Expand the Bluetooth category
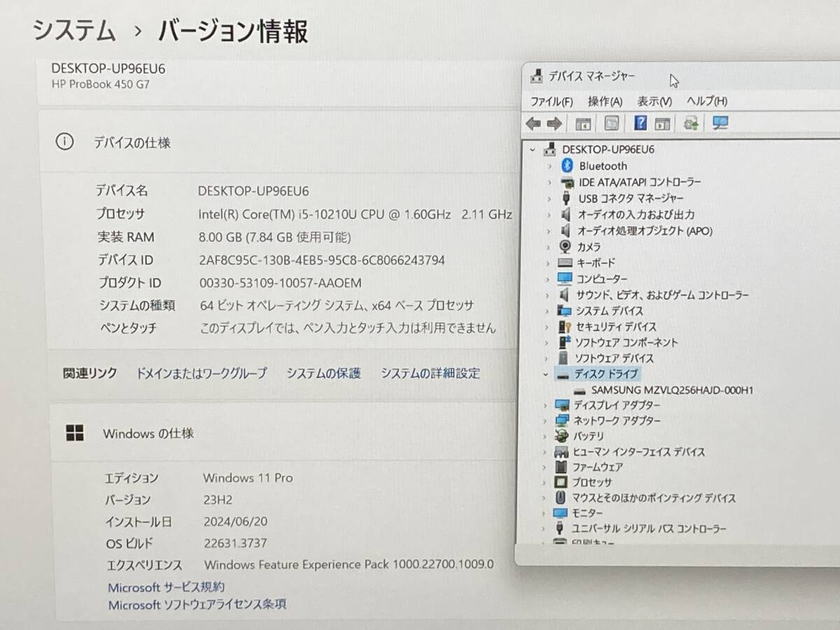 click(x=549, y=166)
